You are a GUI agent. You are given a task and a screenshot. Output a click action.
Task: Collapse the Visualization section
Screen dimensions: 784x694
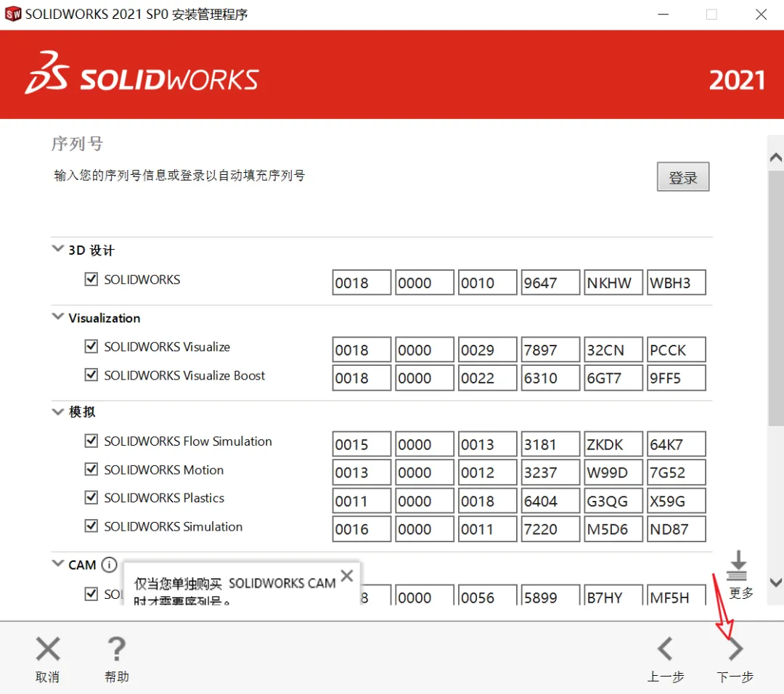pos(58,317)
